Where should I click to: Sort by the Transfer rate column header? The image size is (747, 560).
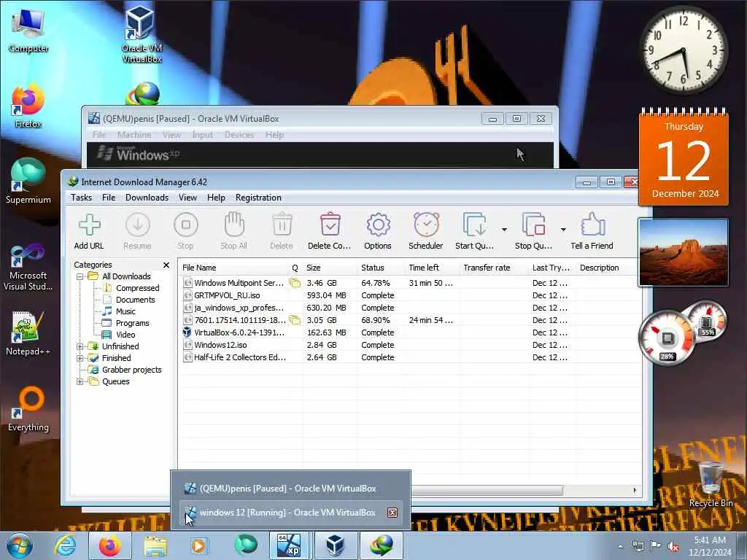(x=494, y=268)
